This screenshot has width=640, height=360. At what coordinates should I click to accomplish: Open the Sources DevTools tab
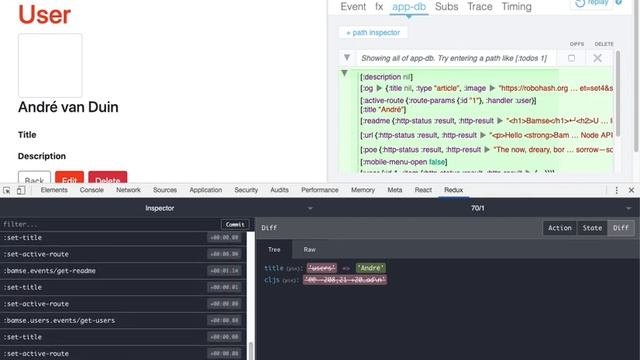pos(165,190)
